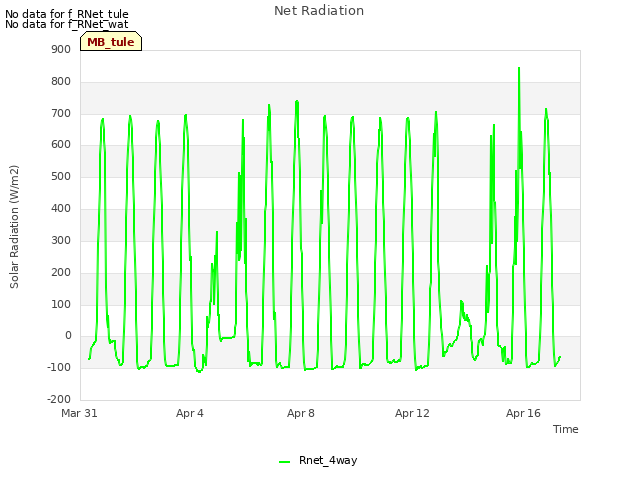
Task: Click the highest peak near Apr 16
Action: click(519, 68)
